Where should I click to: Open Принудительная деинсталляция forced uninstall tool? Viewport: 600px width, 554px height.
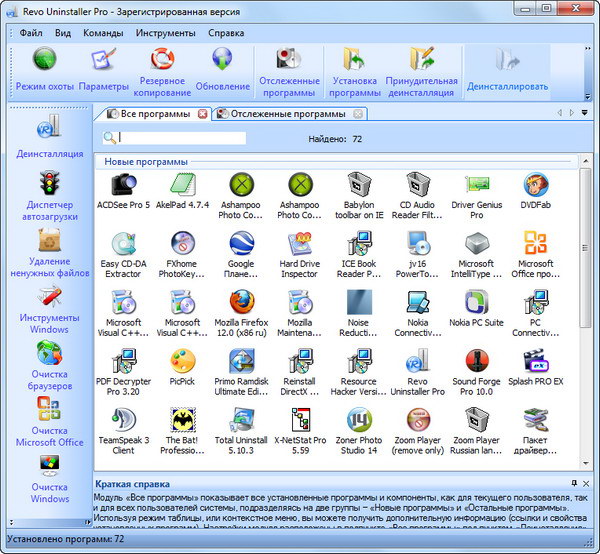point(420,62)
